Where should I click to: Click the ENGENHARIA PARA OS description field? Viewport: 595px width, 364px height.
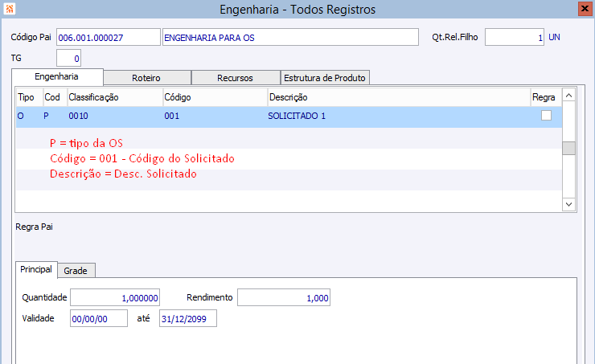290,37
